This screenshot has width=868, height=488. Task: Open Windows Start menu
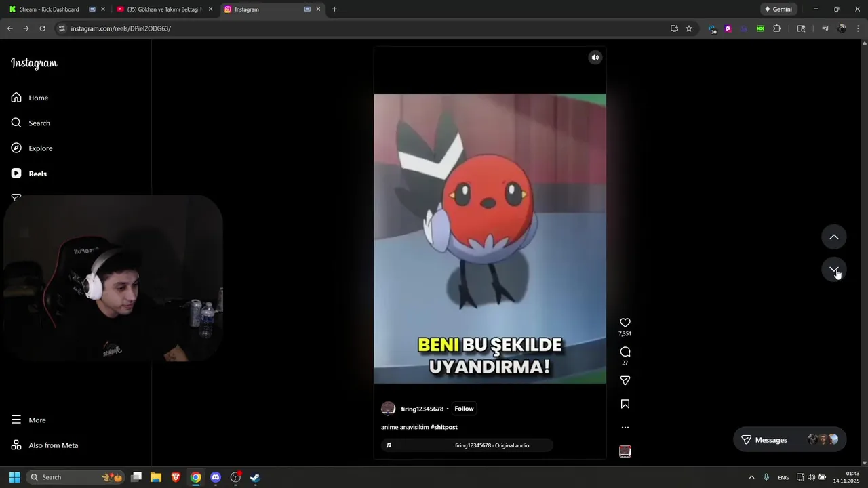click(x=14, y=477)
